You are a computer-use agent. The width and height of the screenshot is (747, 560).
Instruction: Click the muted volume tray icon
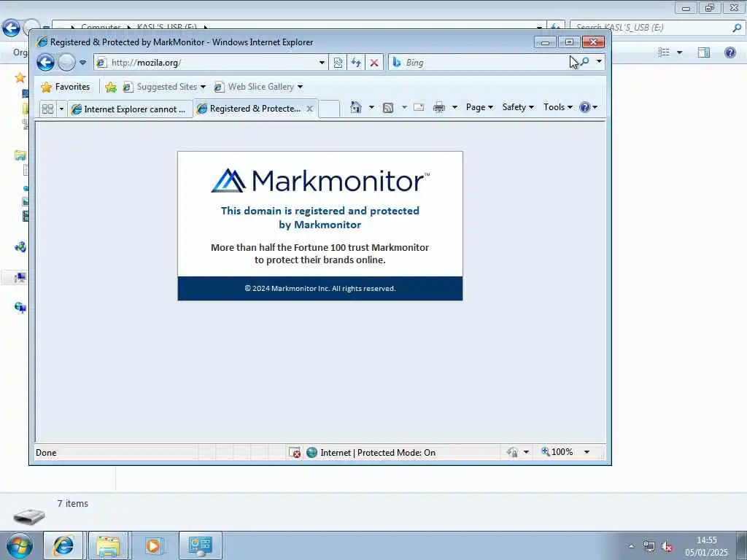tap(667, 546)
